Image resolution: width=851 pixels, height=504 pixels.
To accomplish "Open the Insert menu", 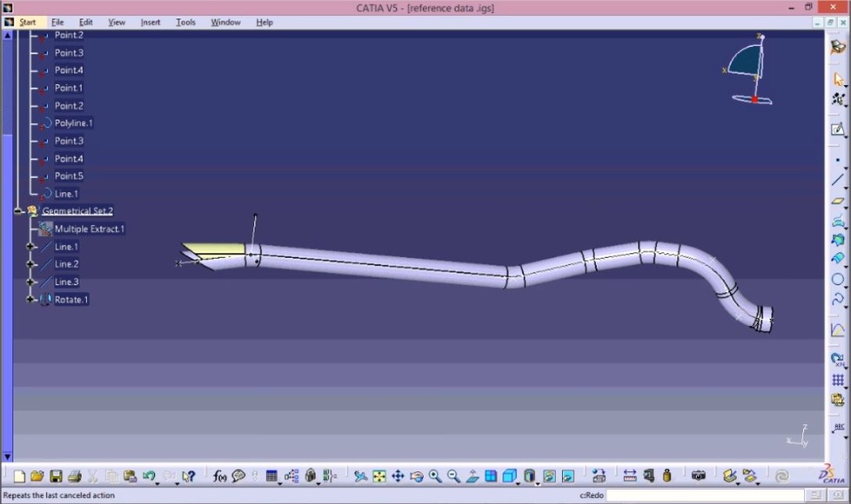I will pyautogui.click(x=151, y=22).
